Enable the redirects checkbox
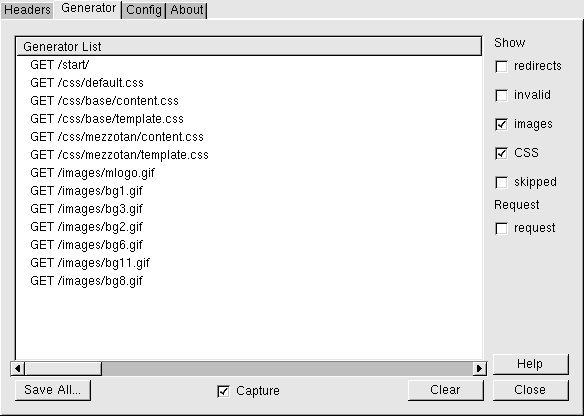The image size is (584, 416). pos(501,67)
